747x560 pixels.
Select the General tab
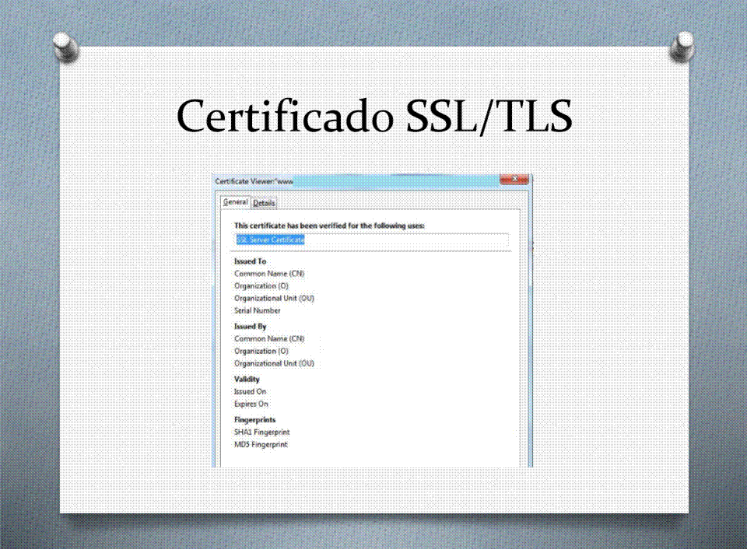pyautogui.click(x=235, y=202)
